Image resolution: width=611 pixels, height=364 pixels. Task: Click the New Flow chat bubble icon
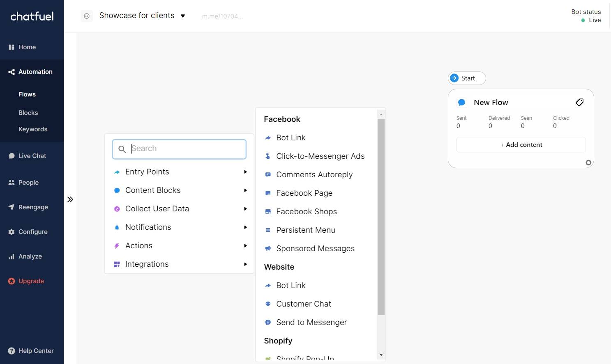pyautogui.click(x=461, y=103)
